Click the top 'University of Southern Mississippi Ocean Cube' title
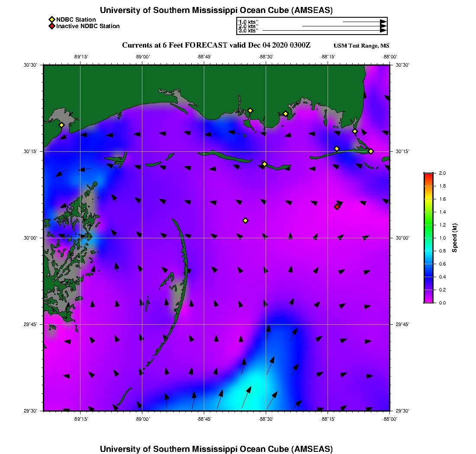This screenshot has height=454, width=476. (x=216, y=10)
